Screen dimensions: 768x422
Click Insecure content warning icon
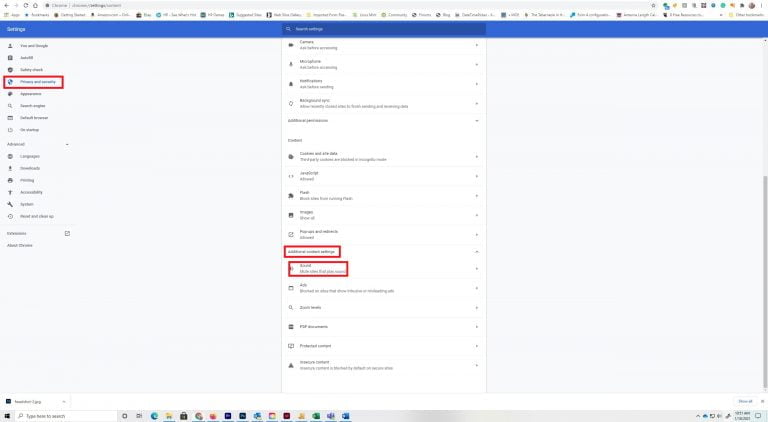click(x=291, y=365)
